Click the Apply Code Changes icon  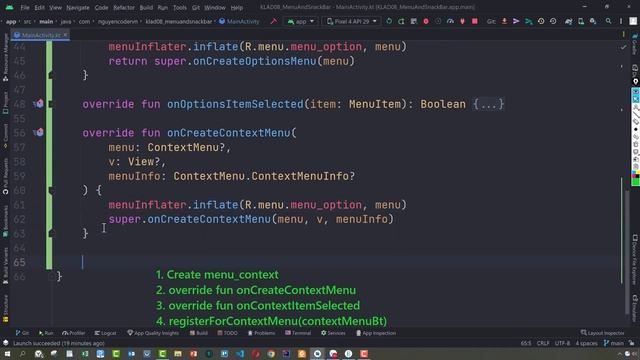tap(413, 21)
